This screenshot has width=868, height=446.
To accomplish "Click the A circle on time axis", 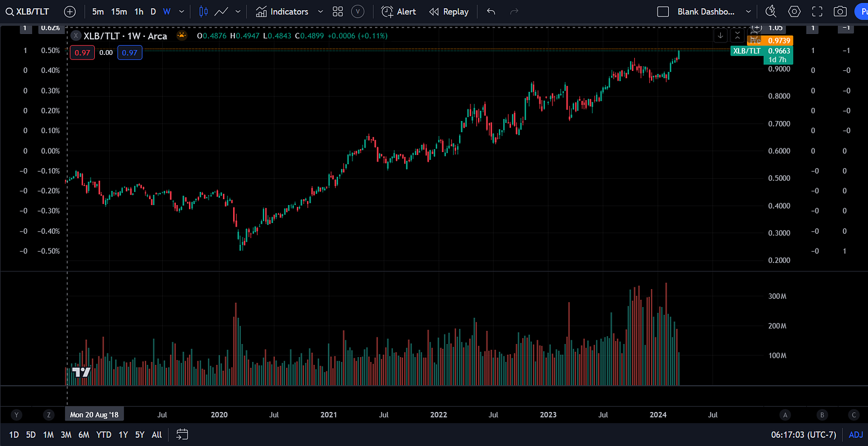I will (786, 414).
